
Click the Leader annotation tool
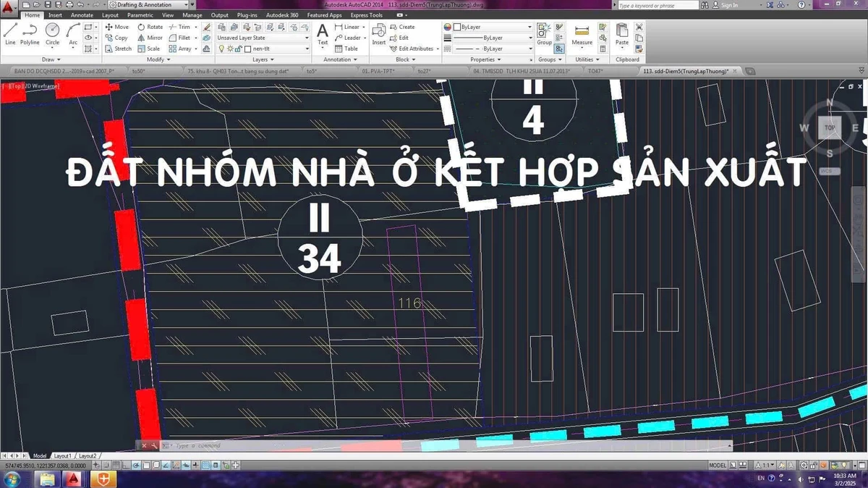click(348, 38)
